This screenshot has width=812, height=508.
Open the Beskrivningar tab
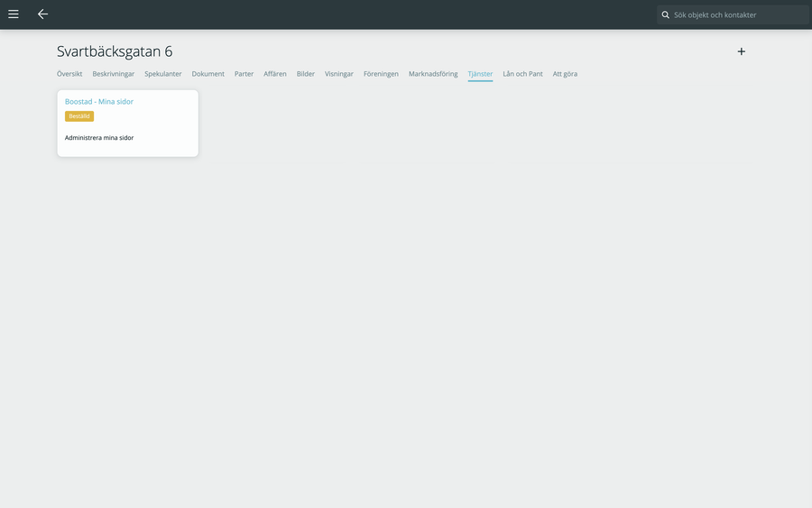click(x=114, y=74)
